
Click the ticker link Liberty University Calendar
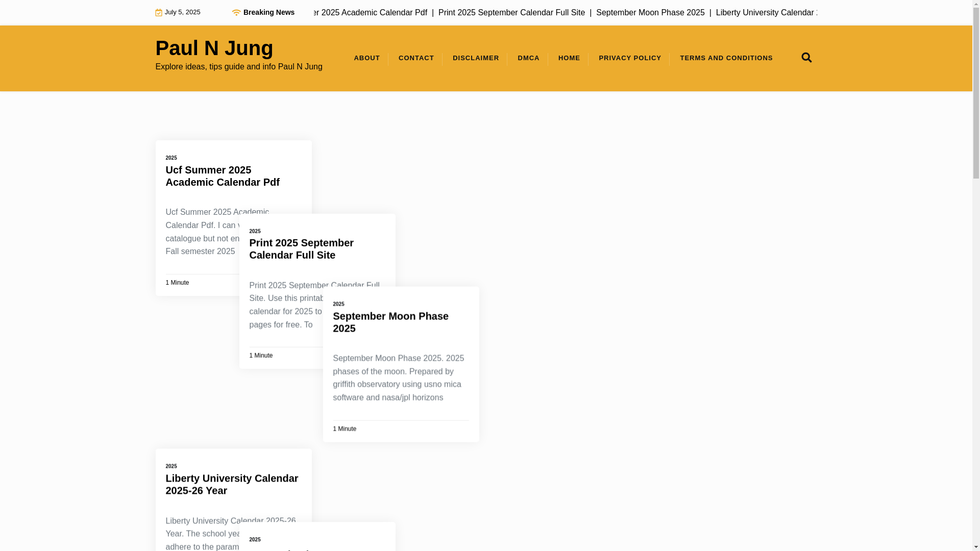[766, 13]
